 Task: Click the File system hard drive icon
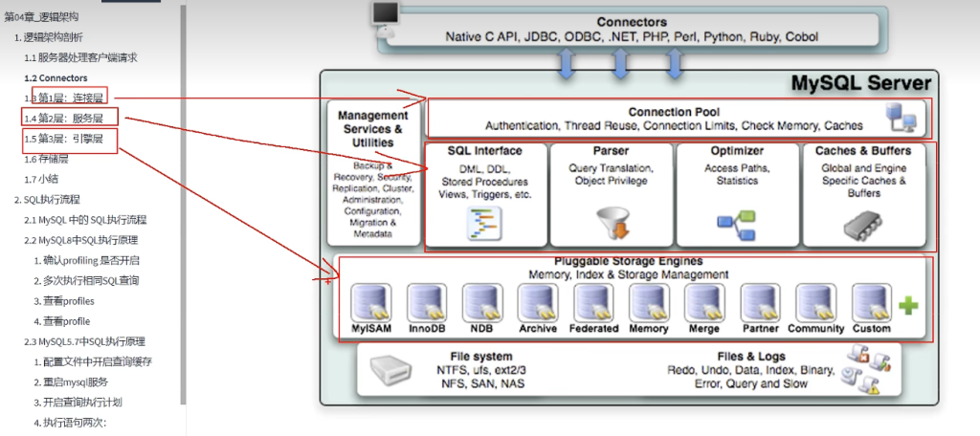[394, 371]
